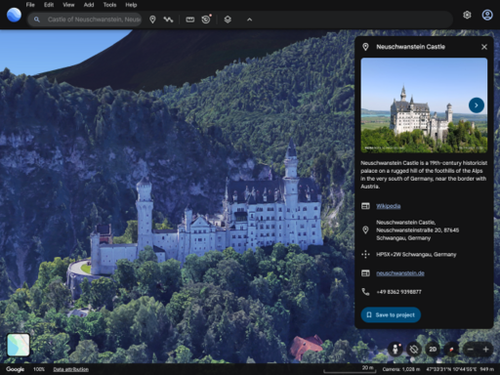Click the Camera: 1,028 m readout
This screenshot has height=375, width=500.
tap(401, 369)
